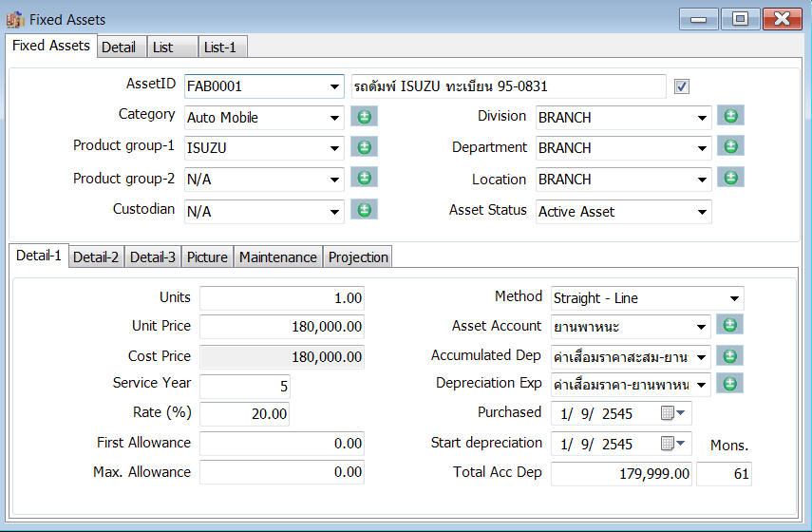Click the green add icon beside Accumulated Dep
The image size is (812, 532).
tap(729, 355)
